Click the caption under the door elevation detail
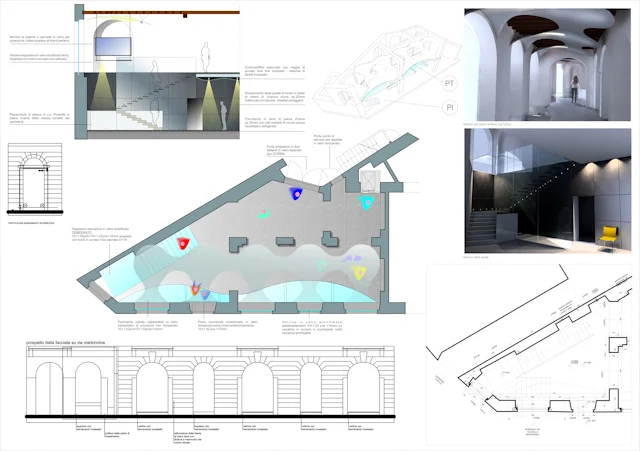The height and width of the screenshot is (451, 640). pyautogui.click(x=31, y=223)
